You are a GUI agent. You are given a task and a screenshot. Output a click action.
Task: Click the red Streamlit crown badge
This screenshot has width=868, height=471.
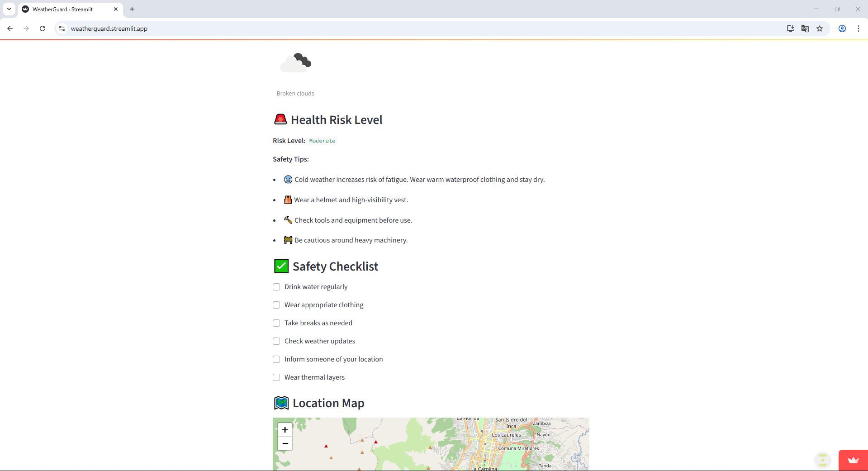853,460
